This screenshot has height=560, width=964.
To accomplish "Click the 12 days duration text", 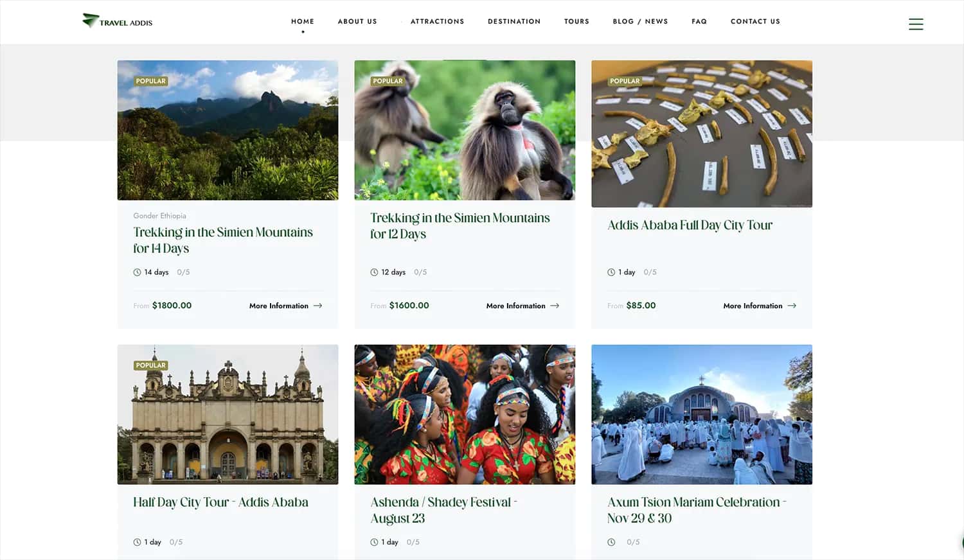I will [x=393, y=272].
